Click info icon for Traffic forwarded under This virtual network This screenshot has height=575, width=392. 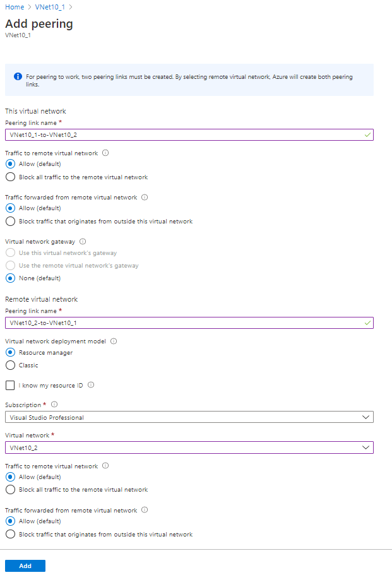click(145, 198)
